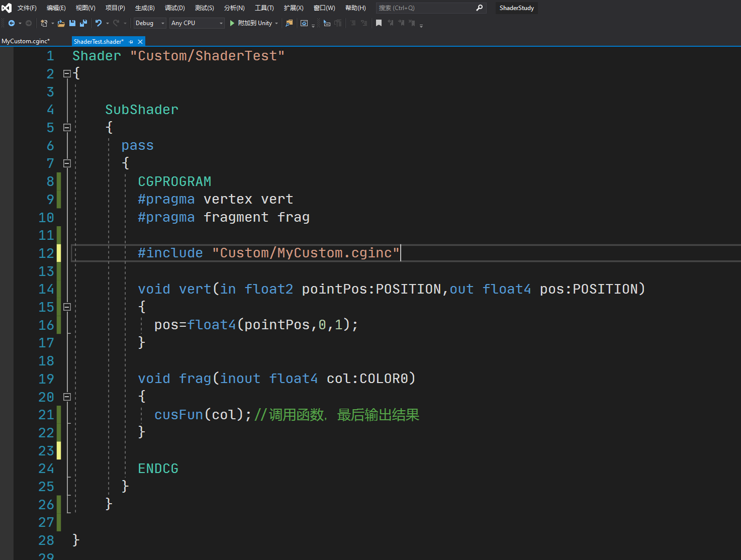Click the "Custom/MyCustom.cginc" include string

[x=306, y=253]
